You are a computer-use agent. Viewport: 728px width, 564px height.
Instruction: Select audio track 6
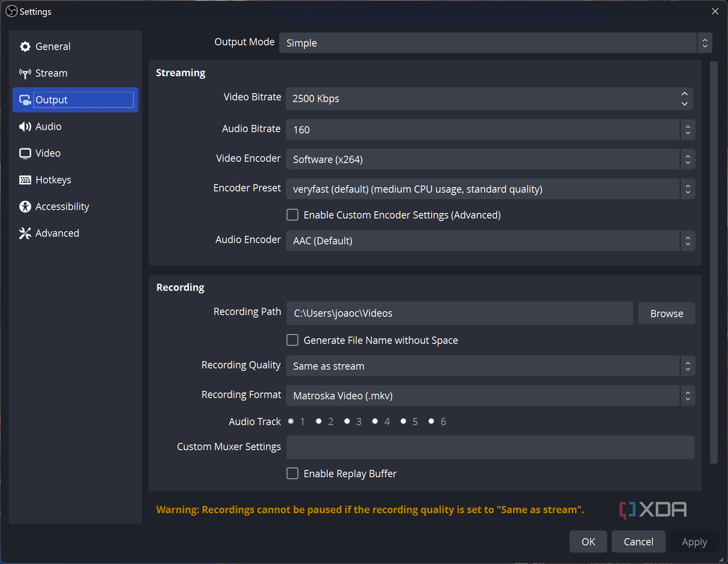click(431, 422)
